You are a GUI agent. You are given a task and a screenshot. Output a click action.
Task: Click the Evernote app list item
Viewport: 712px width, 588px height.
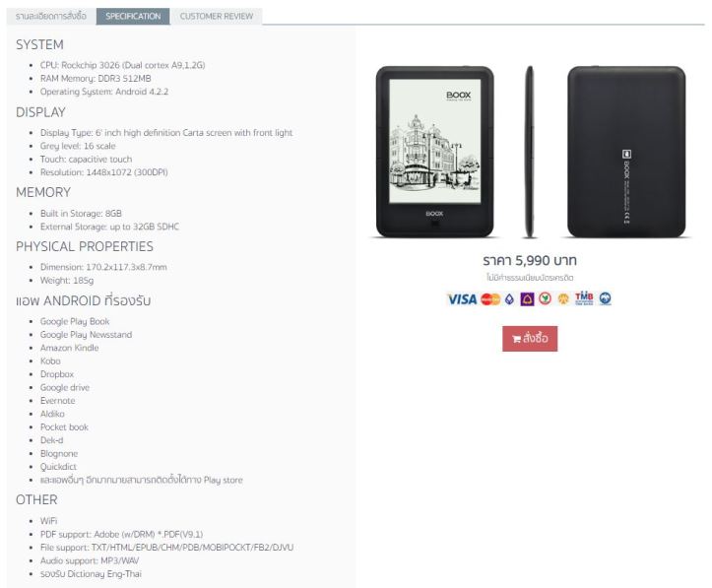click(x=58, y=401)
